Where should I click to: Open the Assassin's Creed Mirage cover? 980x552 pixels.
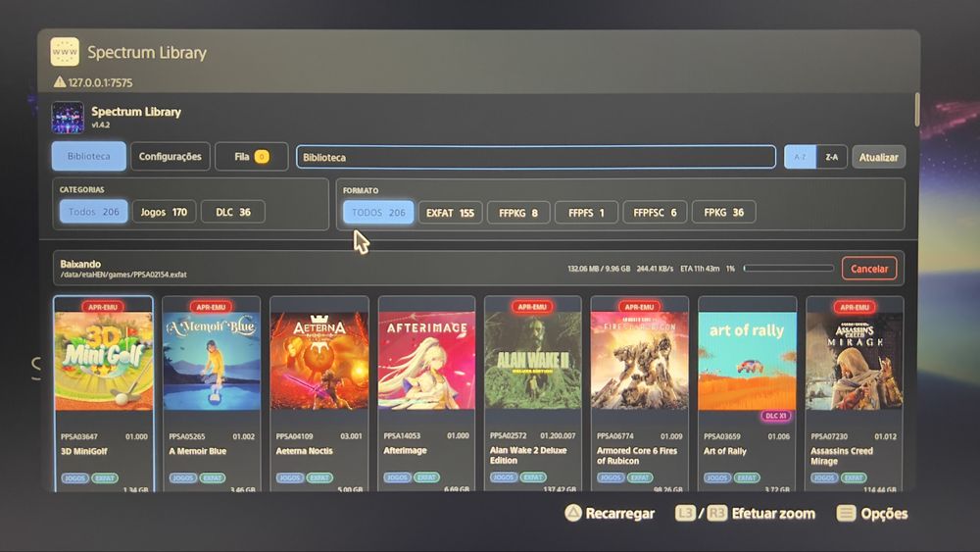(855, 361)
